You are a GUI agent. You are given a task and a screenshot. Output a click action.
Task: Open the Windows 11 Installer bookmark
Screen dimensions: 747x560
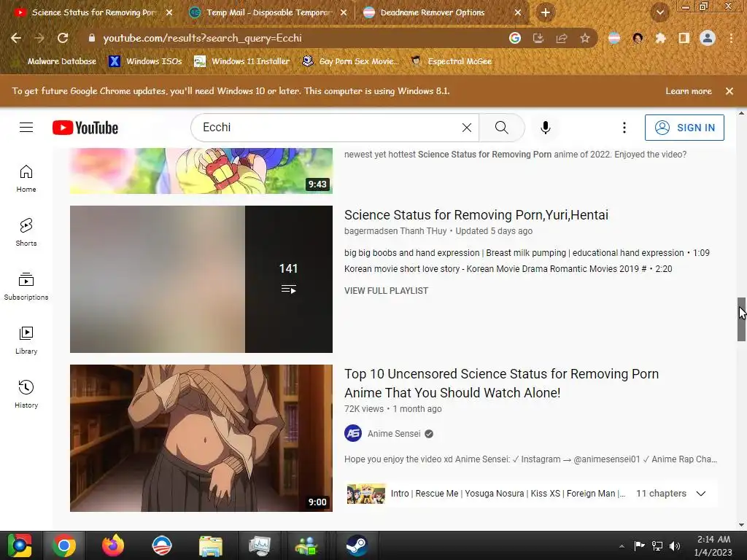[x=242, y=61]
